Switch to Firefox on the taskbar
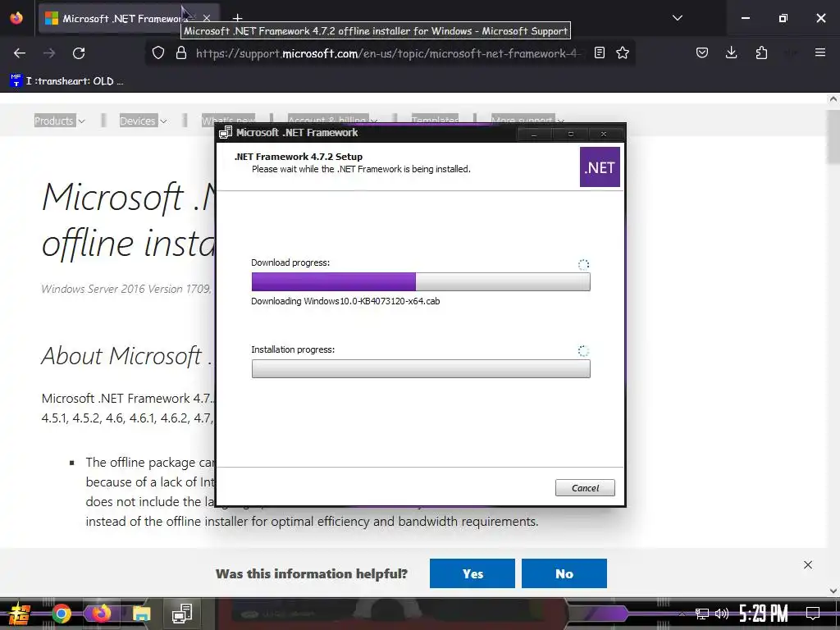 coord(101,614)
